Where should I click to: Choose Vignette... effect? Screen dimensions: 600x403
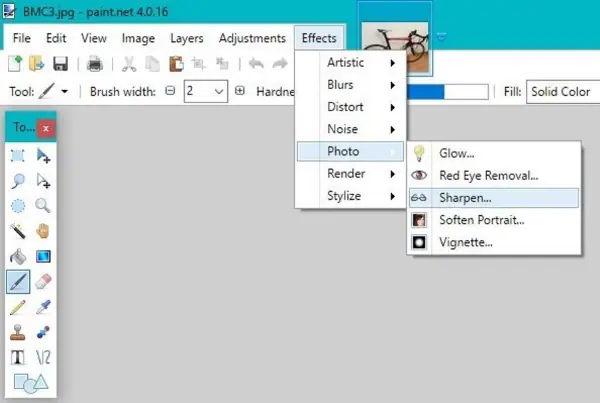tap(494, 242)
